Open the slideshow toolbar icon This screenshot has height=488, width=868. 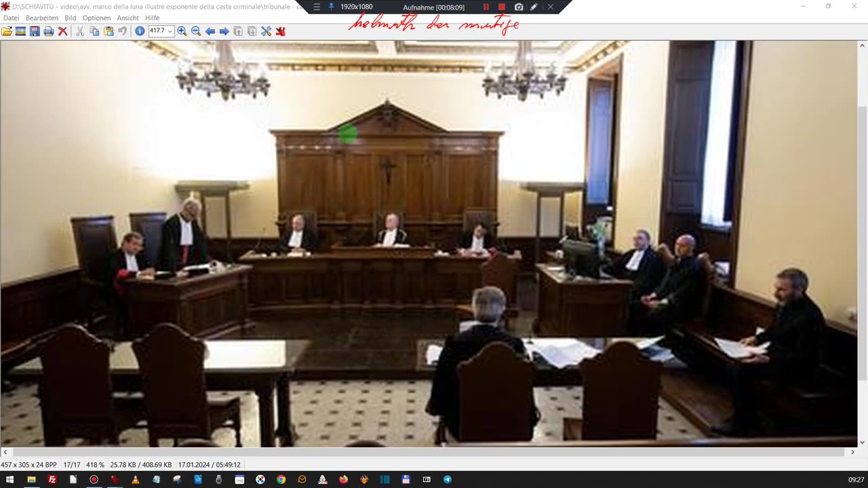pyautogui.click(x=20, y=31)
